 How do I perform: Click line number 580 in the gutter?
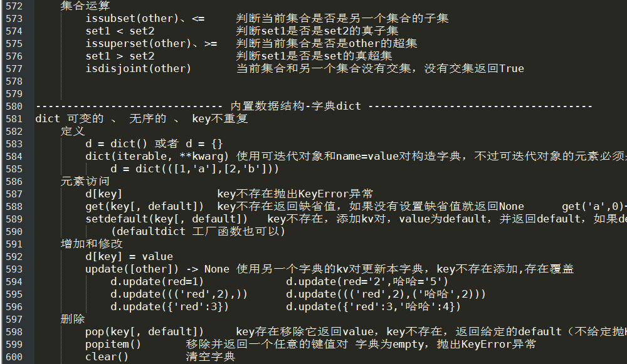tap(14, 107)
